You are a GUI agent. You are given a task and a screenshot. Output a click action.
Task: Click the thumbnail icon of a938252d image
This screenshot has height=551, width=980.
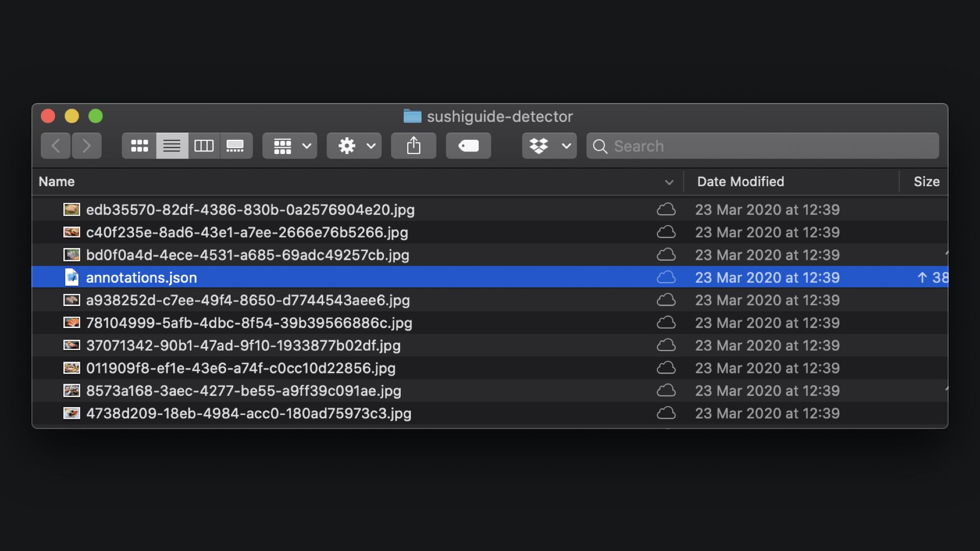tap(71, 300)
